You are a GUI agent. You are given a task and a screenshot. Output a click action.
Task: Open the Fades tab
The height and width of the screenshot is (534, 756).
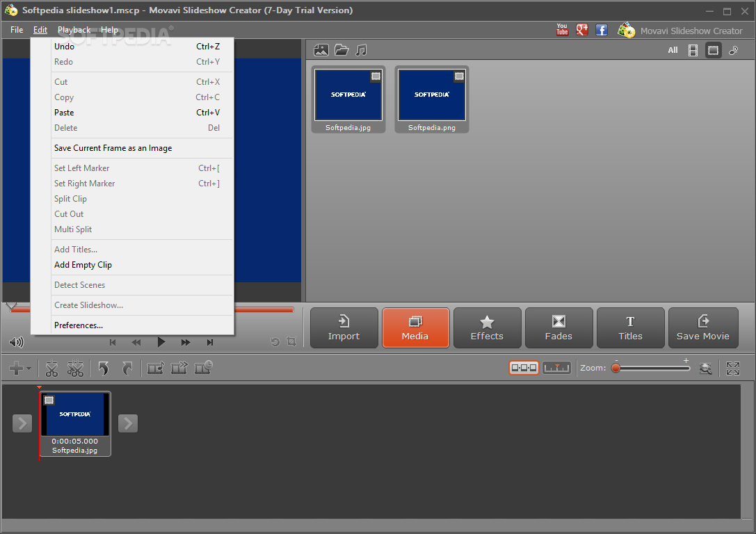558,327
